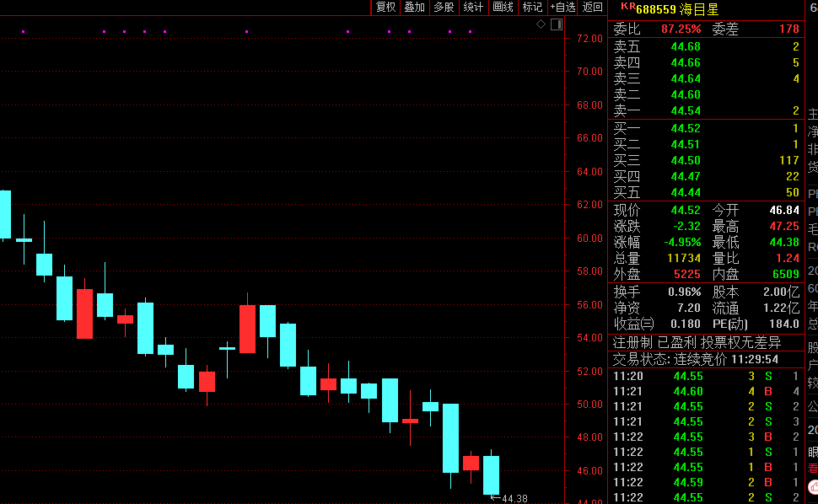This screenshot has width=818, height=504.
Task: Click the 标记 mark button
Action: (x=532, y=8)
